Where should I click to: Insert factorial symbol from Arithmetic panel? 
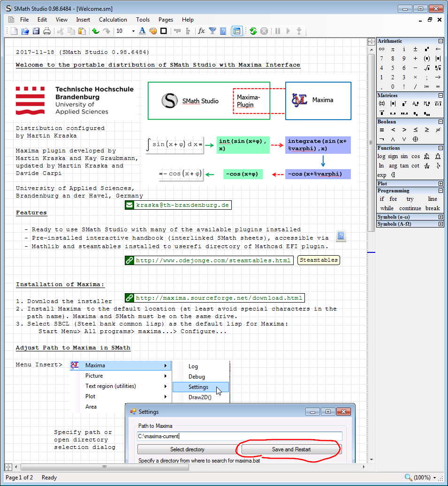pyautogui.click(x=404, y=87)
